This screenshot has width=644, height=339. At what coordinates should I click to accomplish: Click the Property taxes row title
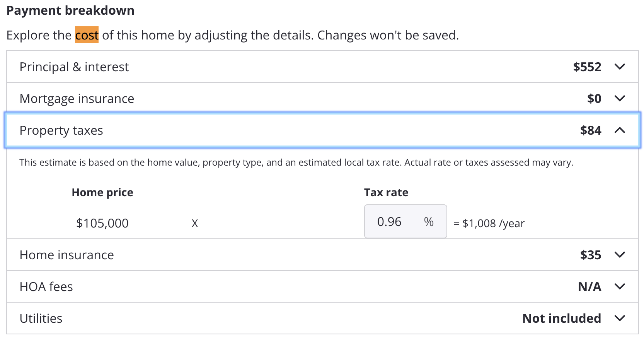61,130
